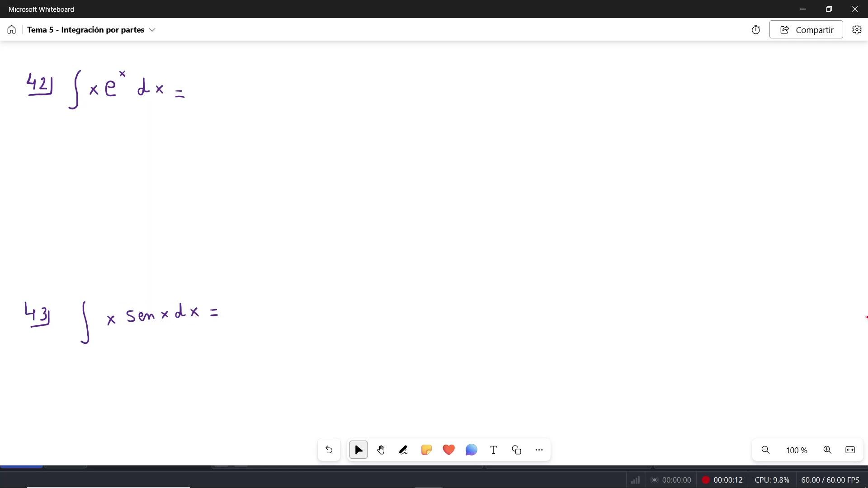Select the arrow pointer tool
This screenshot has width=868, height=488.
[x=359, y=450]
